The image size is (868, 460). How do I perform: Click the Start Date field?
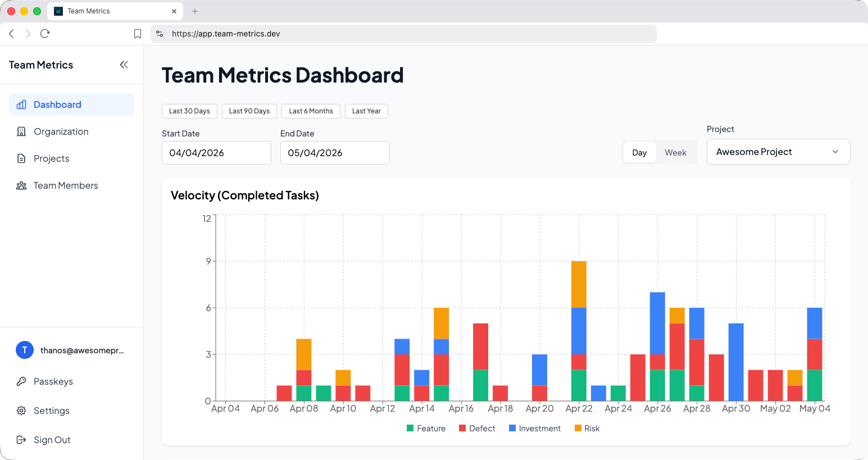coord(216,153)
